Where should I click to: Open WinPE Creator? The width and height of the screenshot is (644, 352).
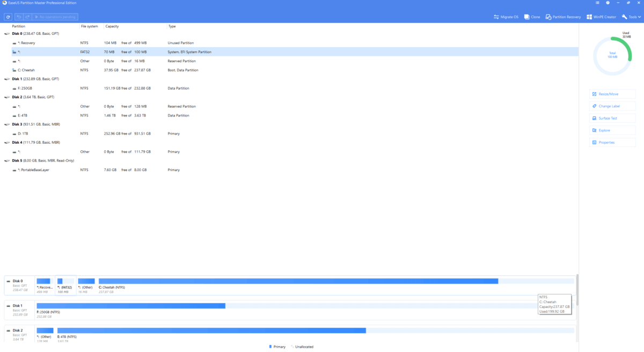click(602, 17)
